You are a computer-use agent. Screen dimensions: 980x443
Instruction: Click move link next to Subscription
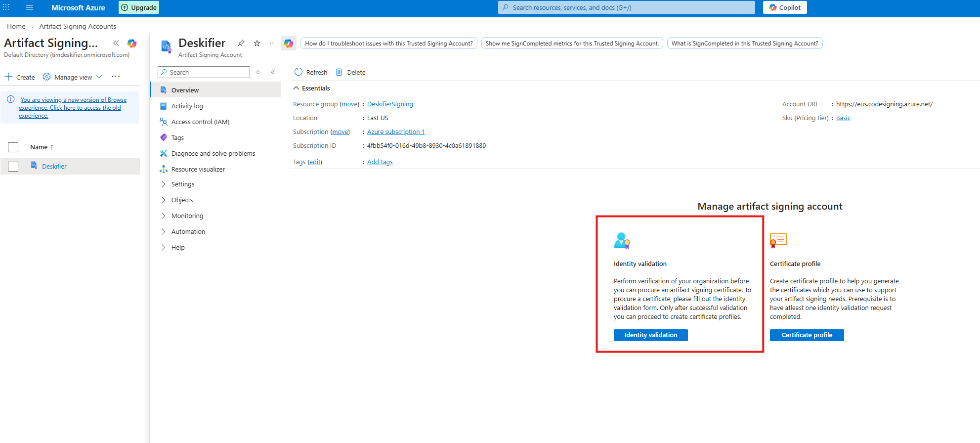pyautogui.click(x=340, y=132)
